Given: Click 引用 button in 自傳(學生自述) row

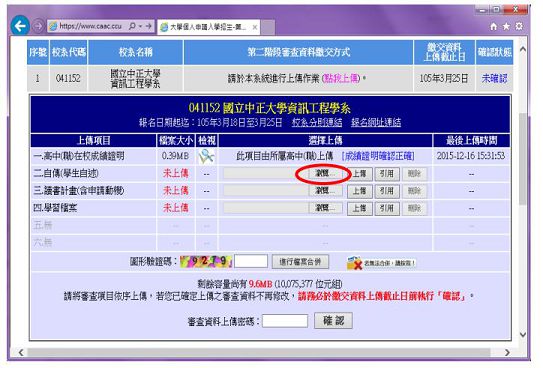Looking at the screenshot, I should point(387,174).
